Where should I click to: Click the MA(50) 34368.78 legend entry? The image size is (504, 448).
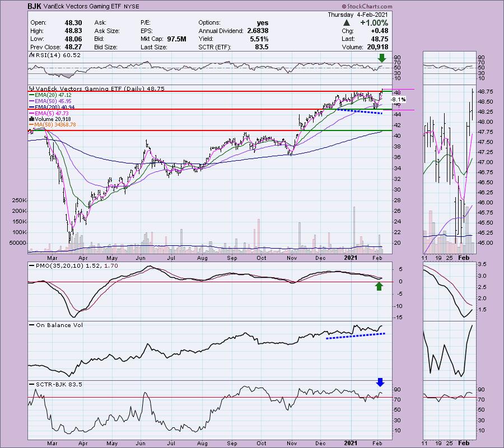coord(53,125)
